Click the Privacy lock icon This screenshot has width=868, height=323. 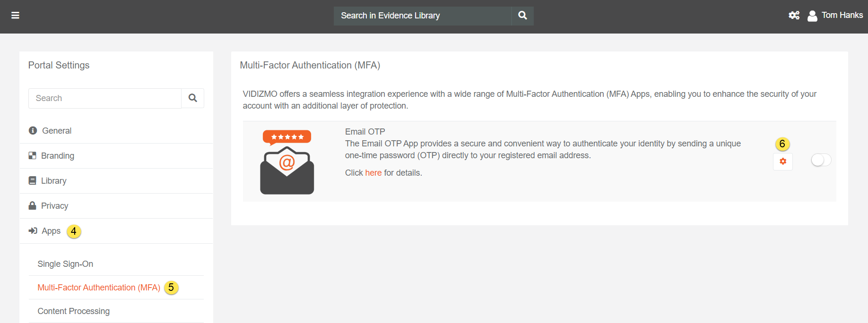point(32,206)
